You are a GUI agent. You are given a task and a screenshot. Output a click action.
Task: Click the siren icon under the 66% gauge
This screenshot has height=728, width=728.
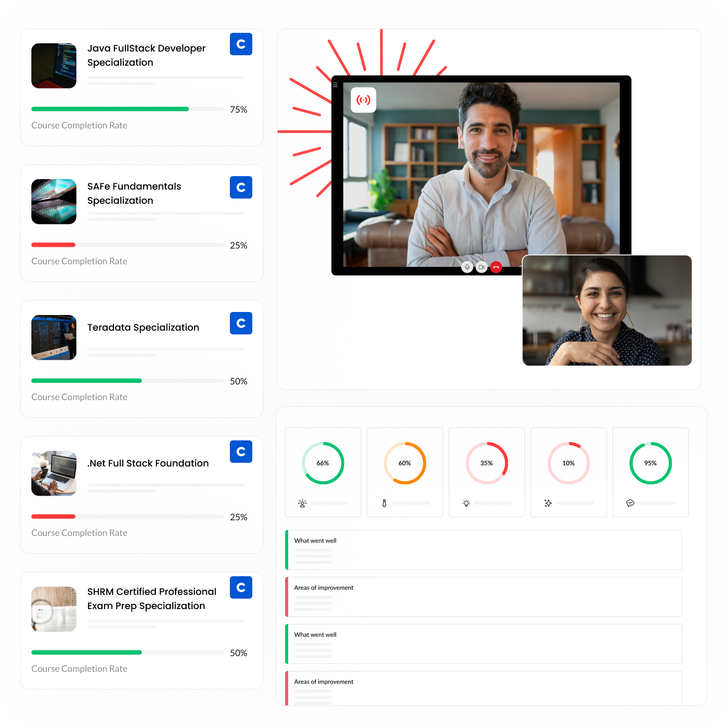pos(302,503)
